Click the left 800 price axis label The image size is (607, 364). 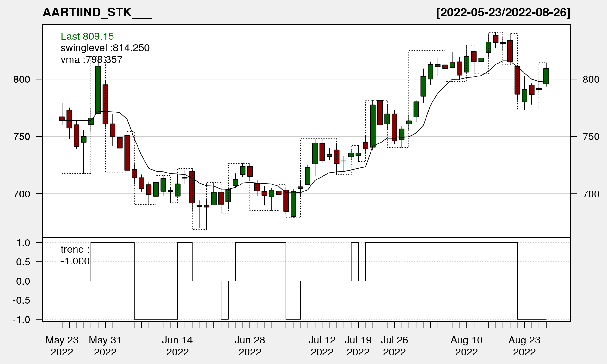[21, 79]
